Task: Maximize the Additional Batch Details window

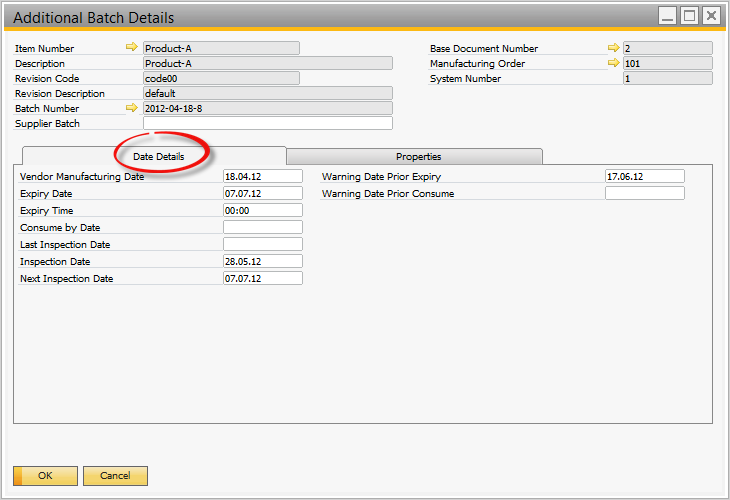Action: tap(689, 16)
